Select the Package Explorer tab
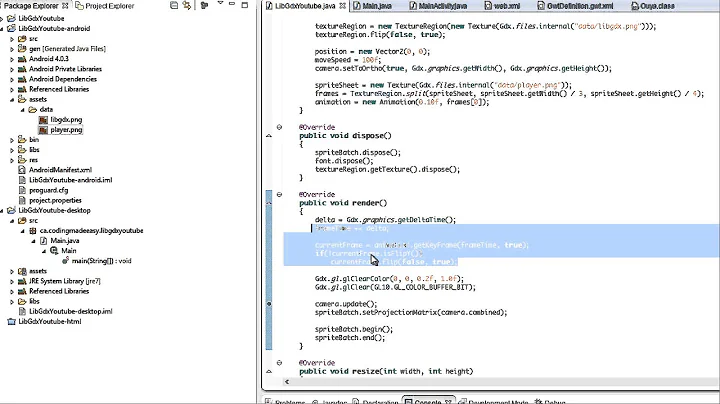Screen dimensions: 720x404 click(31, 6)
